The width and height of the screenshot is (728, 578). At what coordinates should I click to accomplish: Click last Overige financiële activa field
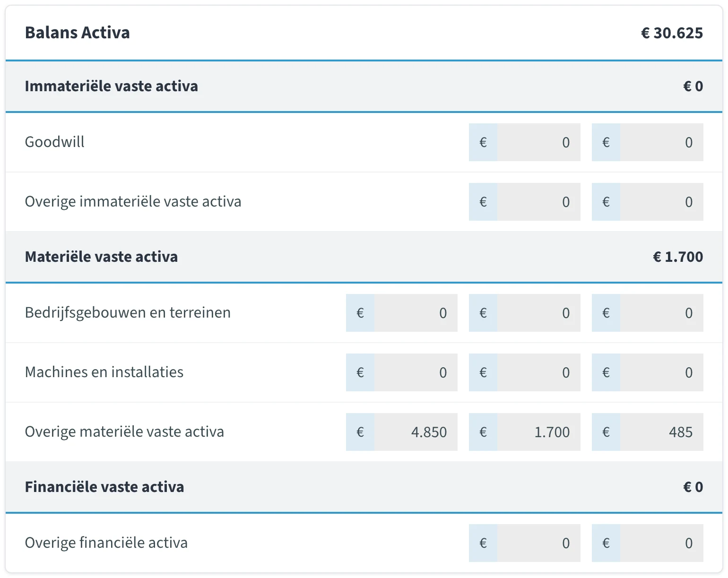pyautogui.click(x=661, y=543)
